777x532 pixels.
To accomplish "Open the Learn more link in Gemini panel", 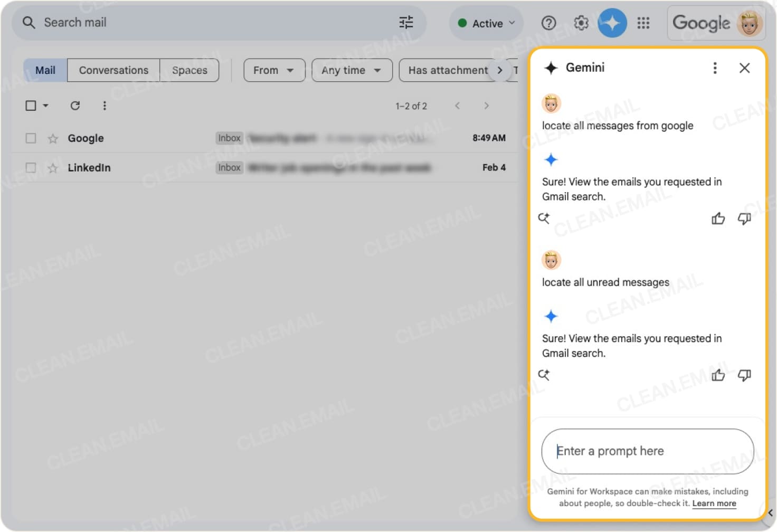I will [x=714, y=503].
